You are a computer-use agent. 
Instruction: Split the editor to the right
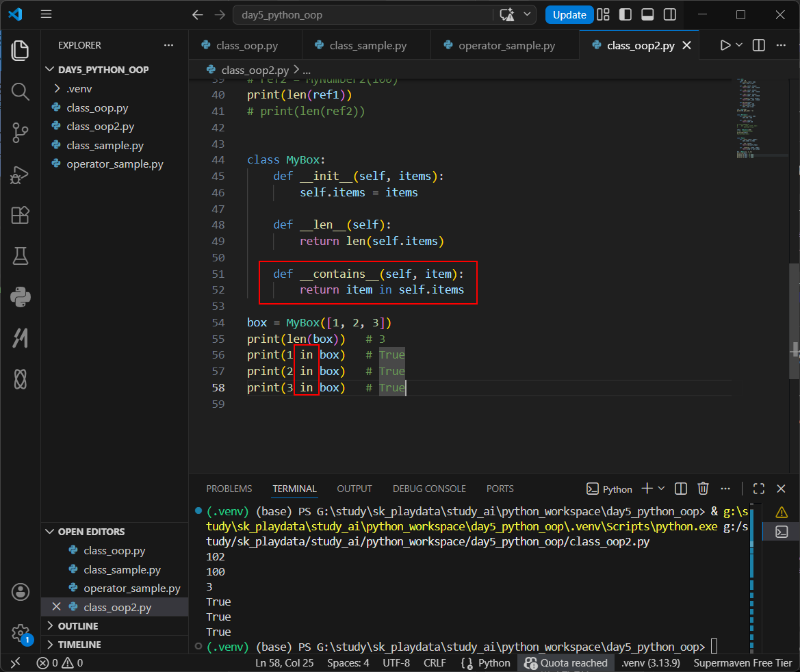click(x=759, y=45)
